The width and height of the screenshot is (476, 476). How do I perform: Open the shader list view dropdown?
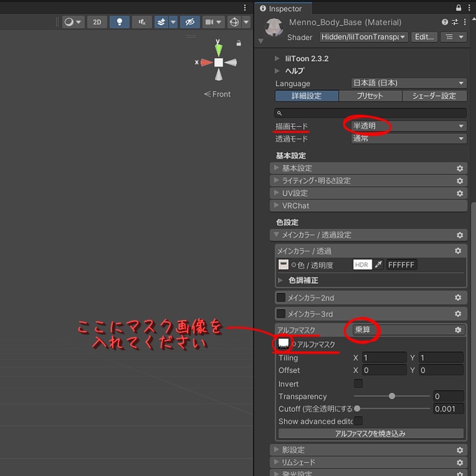[x=454, y=37]
